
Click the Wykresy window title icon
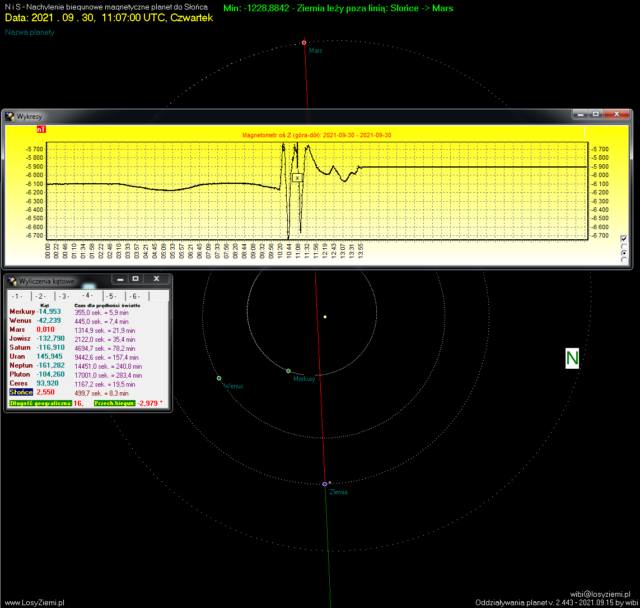pyautogui.click(x=11, y=116)
